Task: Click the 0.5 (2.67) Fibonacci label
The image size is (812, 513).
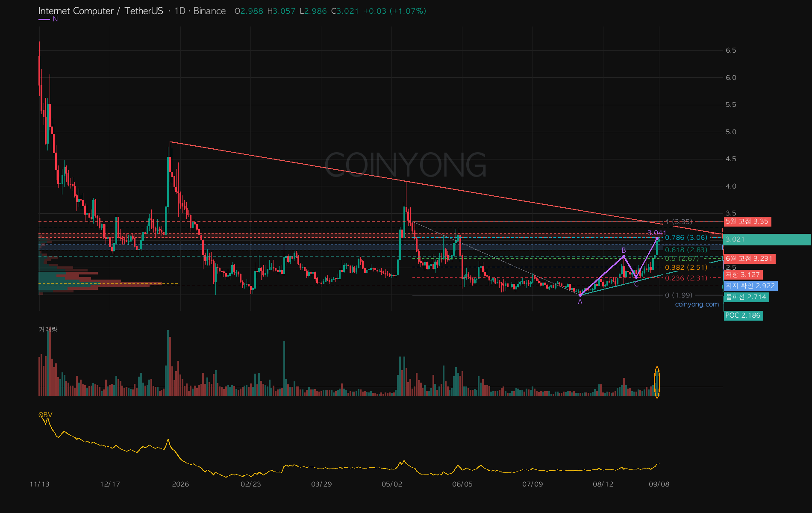Action: (x=682, y=259)
